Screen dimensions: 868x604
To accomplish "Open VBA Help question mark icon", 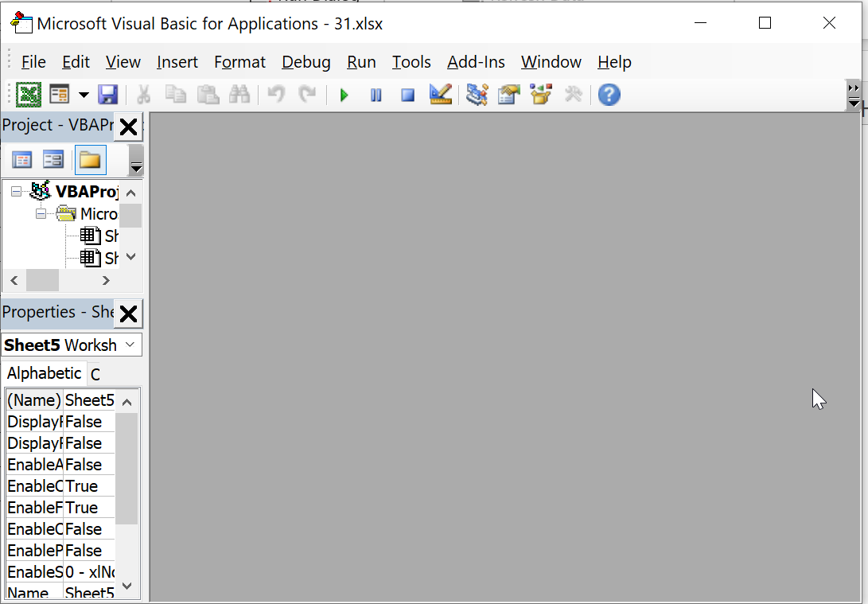I will tap(609, 95).
